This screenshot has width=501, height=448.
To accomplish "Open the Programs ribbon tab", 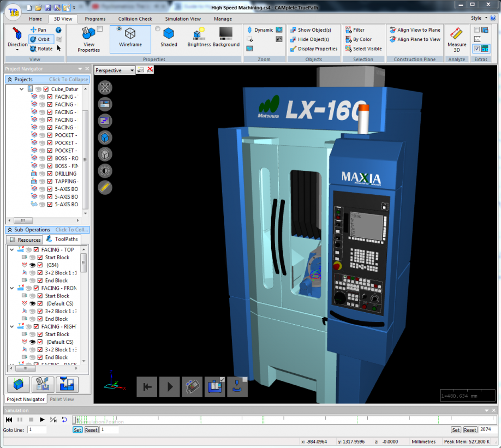I will tap(95, 19).
